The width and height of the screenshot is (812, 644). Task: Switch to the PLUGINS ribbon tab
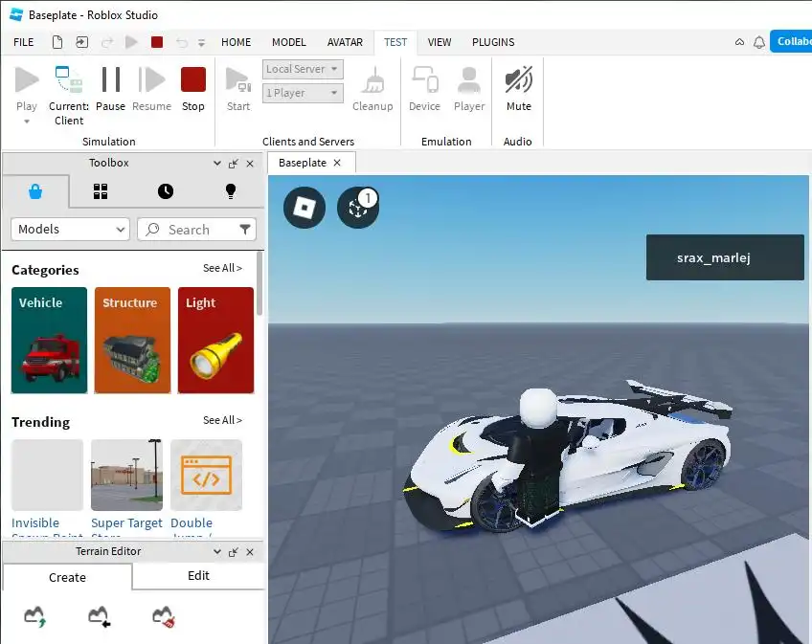[493, 42]
